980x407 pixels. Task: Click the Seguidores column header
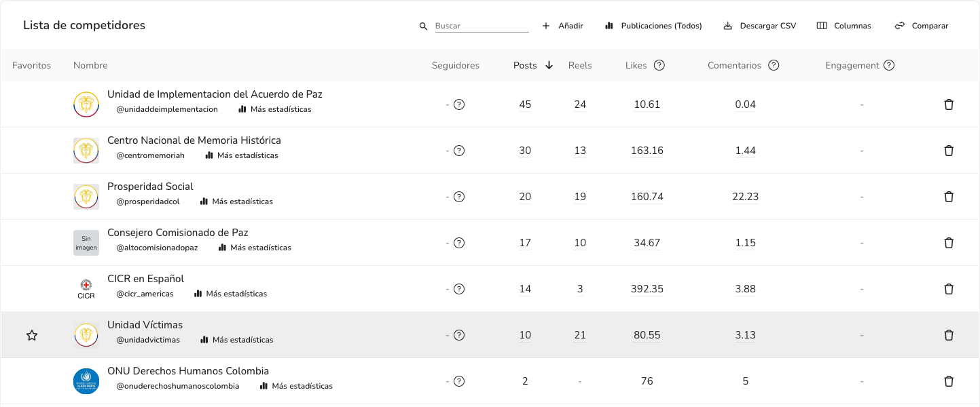coord(456,65)
